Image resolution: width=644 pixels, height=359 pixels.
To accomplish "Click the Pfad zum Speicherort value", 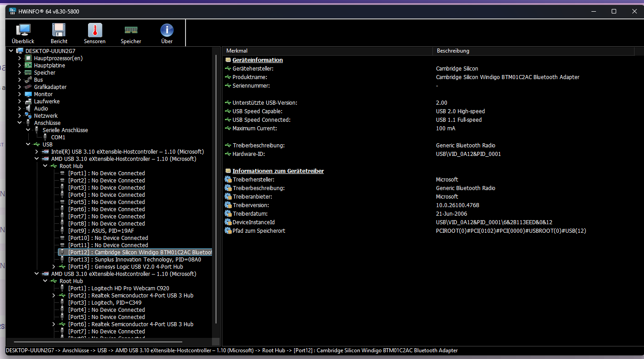I will click(x=511, y=230).
